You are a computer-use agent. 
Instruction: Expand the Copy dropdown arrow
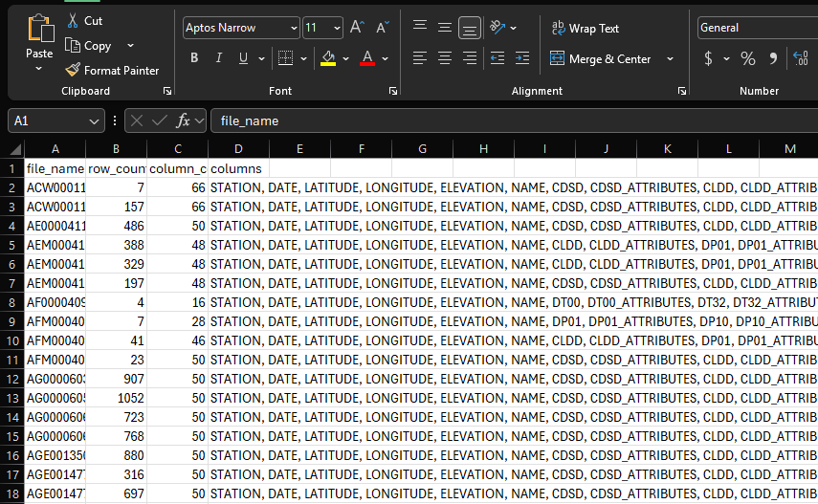pos(130,46)
